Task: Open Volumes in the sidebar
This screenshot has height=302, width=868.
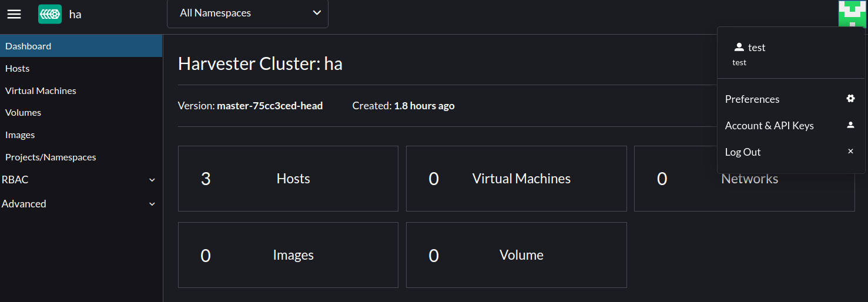Action: pos(81,112)
